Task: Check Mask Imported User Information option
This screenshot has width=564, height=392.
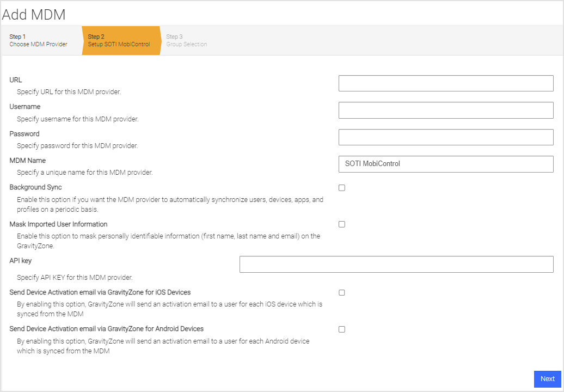Action: pyautogui.click(x=341, y=224)
